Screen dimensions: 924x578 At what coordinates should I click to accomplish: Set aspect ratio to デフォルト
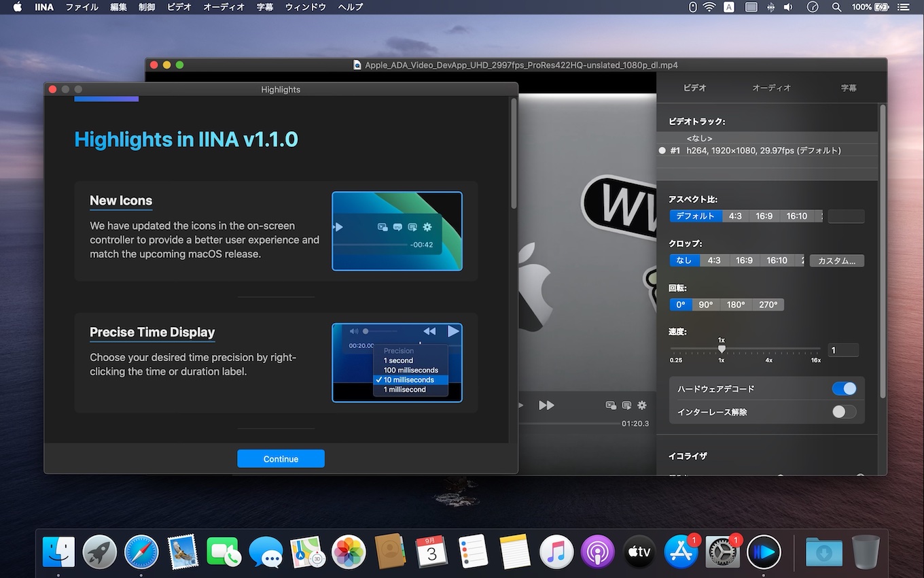tap(695, 216)
